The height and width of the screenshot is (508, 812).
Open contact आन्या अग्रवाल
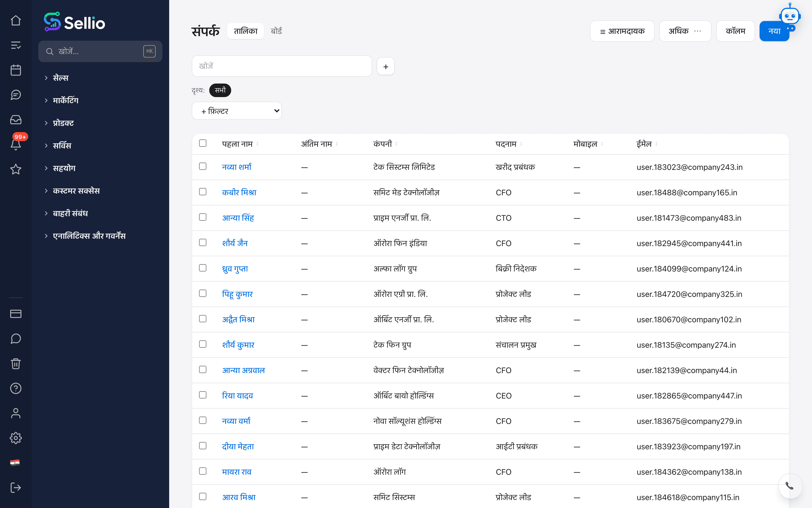tap(244, 370)
